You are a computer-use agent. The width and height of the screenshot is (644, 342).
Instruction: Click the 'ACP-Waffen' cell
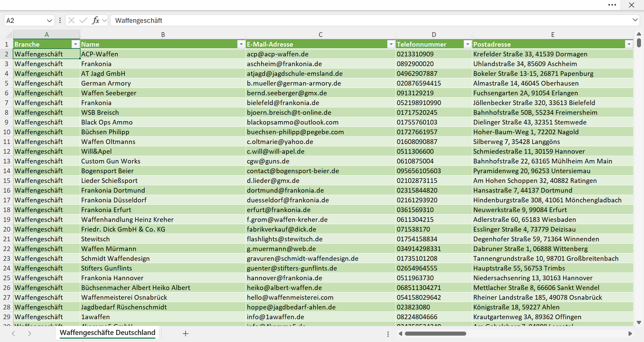(x=163, y=54)
